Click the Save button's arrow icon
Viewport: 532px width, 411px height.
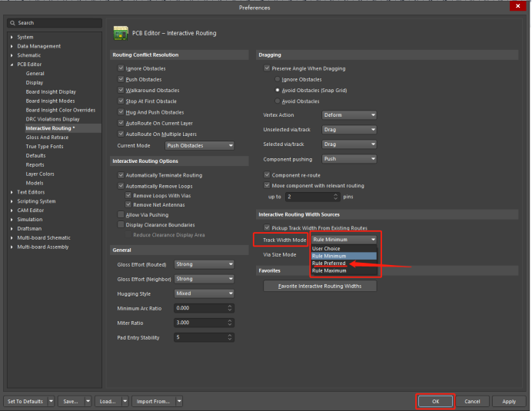pos(87,401)
